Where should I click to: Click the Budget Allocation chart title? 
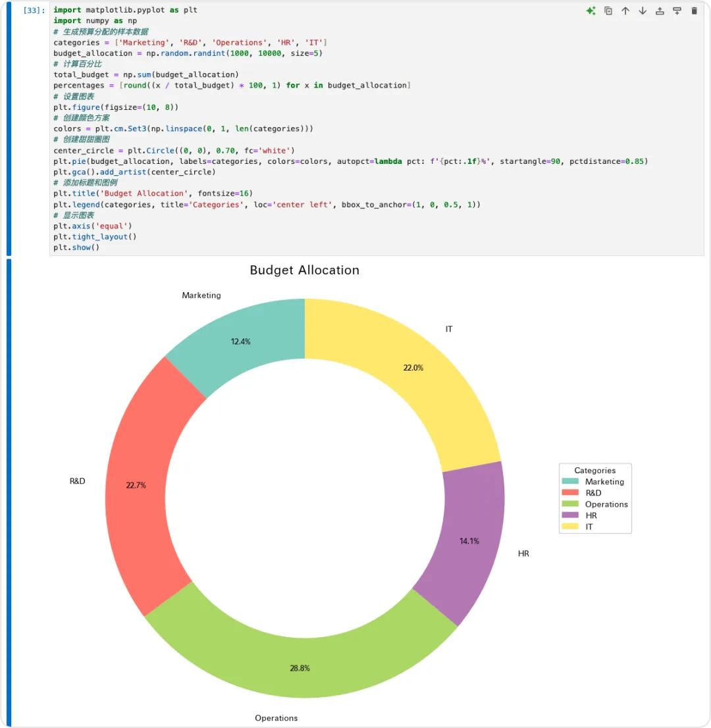(x=305, y=271)
